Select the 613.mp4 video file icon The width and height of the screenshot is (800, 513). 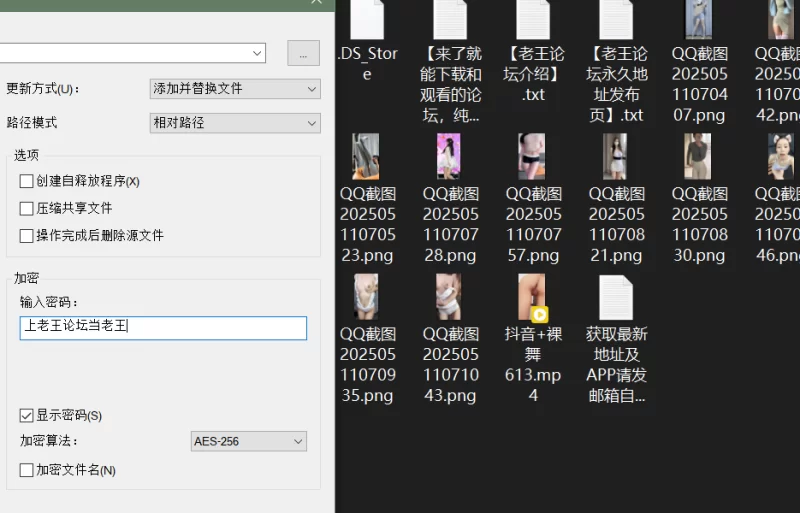pyautogui.click(x=533, y=298)
